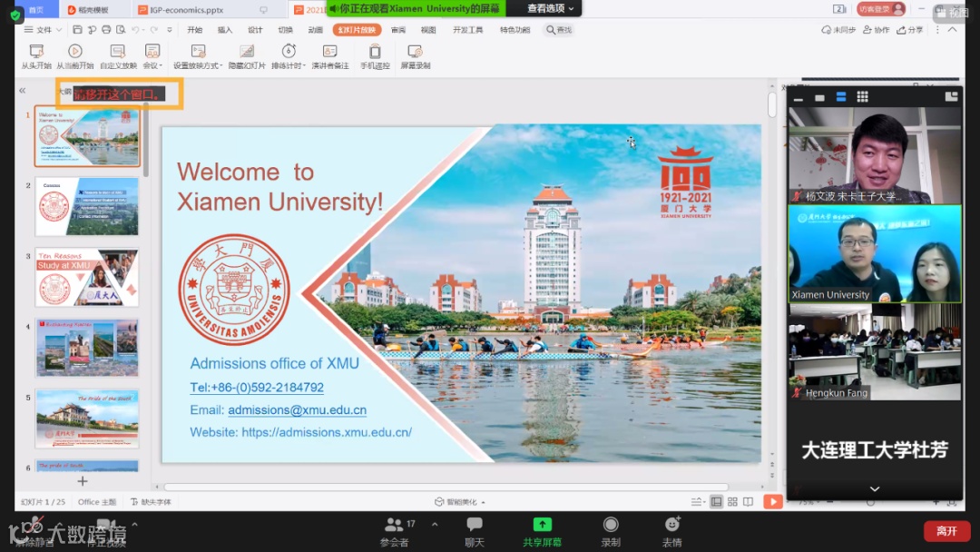Switch to slide sorter grid view
This screenshot has height=552, width=980.
click(x=732, y=501)
